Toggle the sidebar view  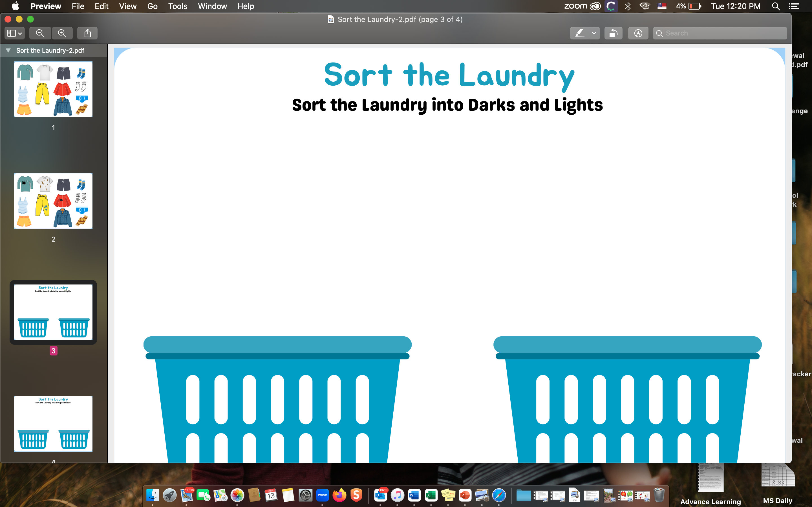click(x=12, y=33)
